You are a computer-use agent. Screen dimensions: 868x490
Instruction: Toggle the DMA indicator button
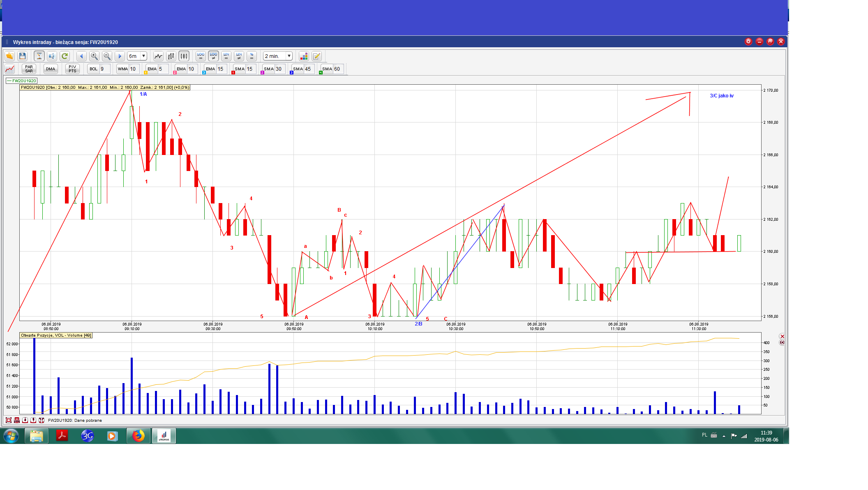pos(51,69)
